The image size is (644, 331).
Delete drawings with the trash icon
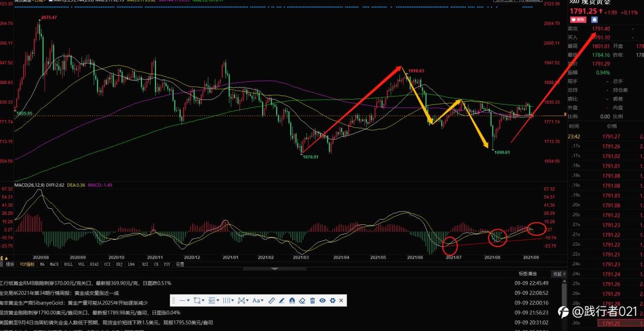312,300
